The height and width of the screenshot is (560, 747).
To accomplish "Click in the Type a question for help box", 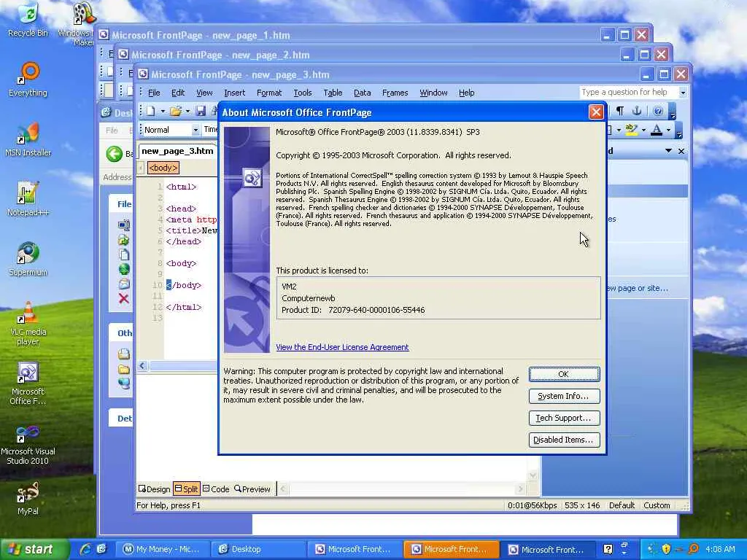I will [629, 93].
